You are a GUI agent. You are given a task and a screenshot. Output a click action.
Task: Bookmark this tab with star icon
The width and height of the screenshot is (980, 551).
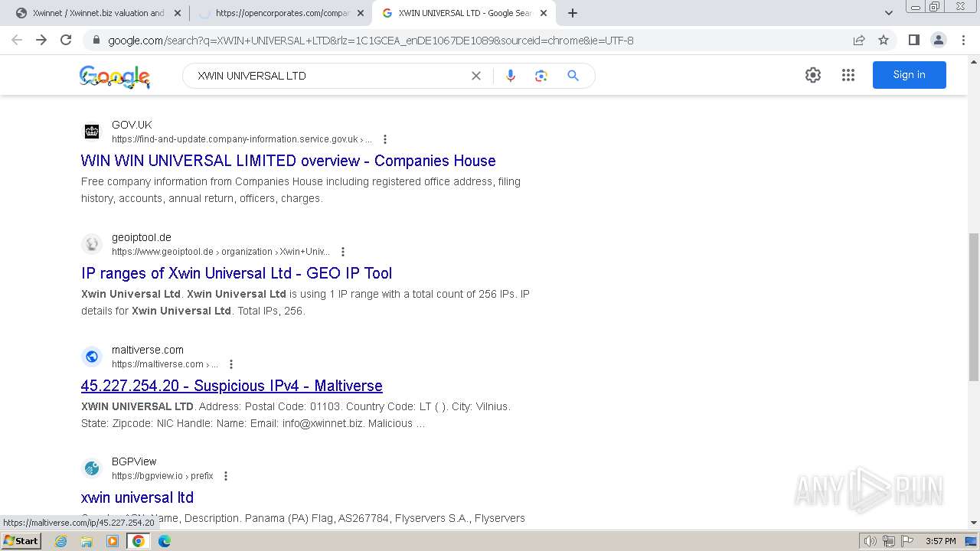[884, 40]
